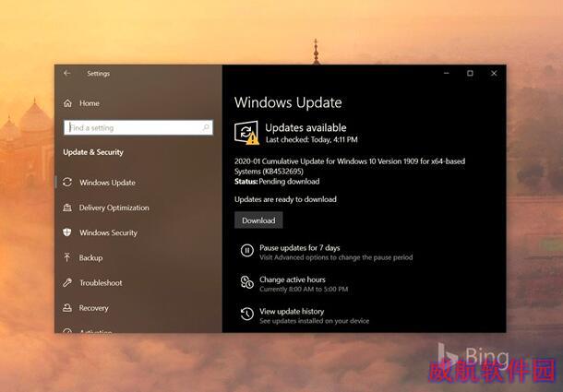
Task: Maximize the Settings window
Action: pyautogui.click(x=470, y=73)
